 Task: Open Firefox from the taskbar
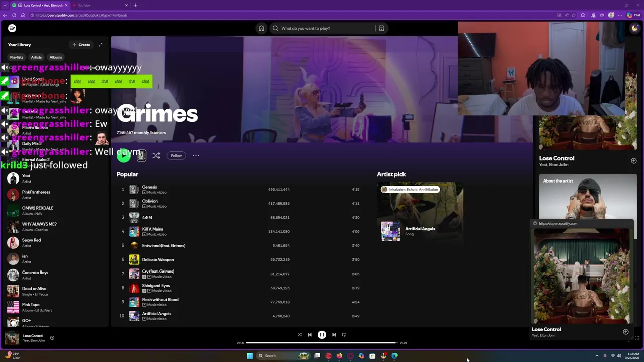(x=339, y=356)
